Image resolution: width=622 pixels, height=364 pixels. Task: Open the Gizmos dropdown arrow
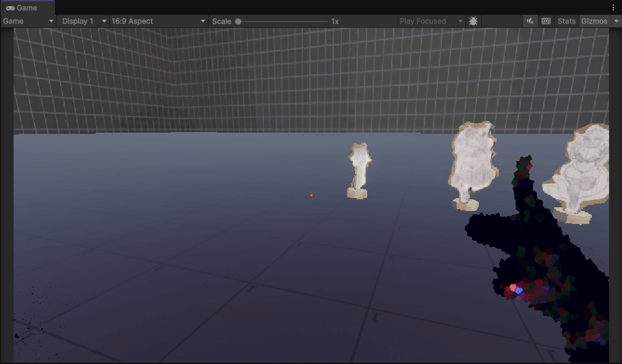pyautogui.click(x=616, y=21)
